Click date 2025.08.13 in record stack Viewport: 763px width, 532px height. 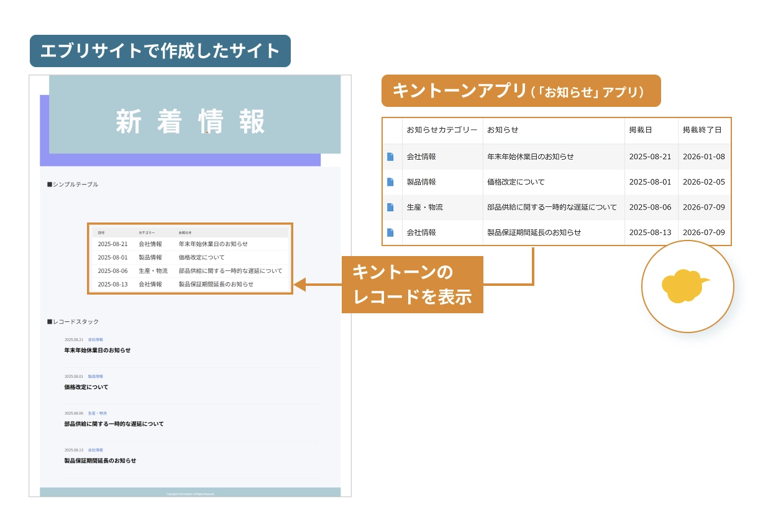[x=74, y=450]
